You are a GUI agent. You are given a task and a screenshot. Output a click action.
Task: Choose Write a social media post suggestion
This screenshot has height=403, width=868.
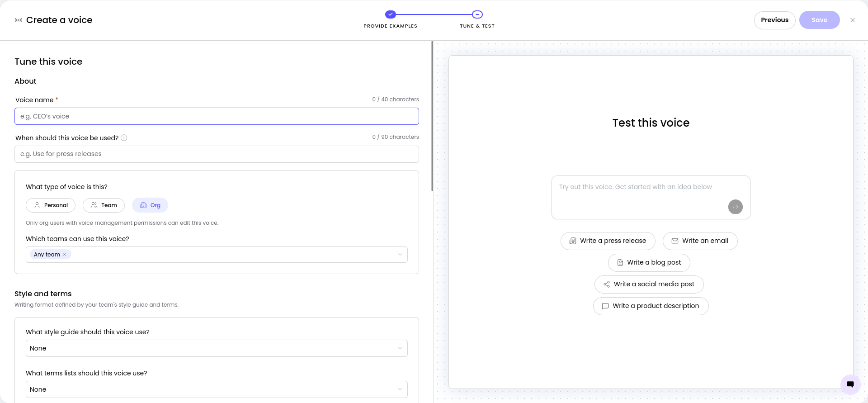click(x=649, y=284)
